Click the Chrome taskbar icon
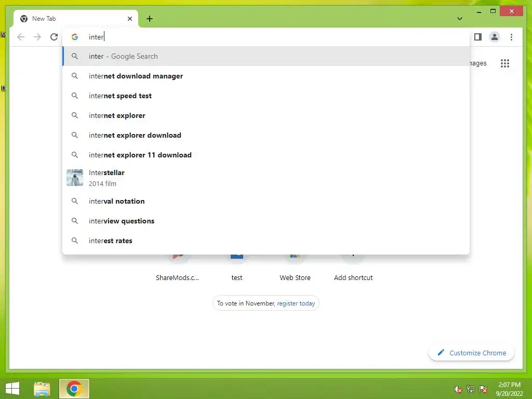 tap(74, 389)
